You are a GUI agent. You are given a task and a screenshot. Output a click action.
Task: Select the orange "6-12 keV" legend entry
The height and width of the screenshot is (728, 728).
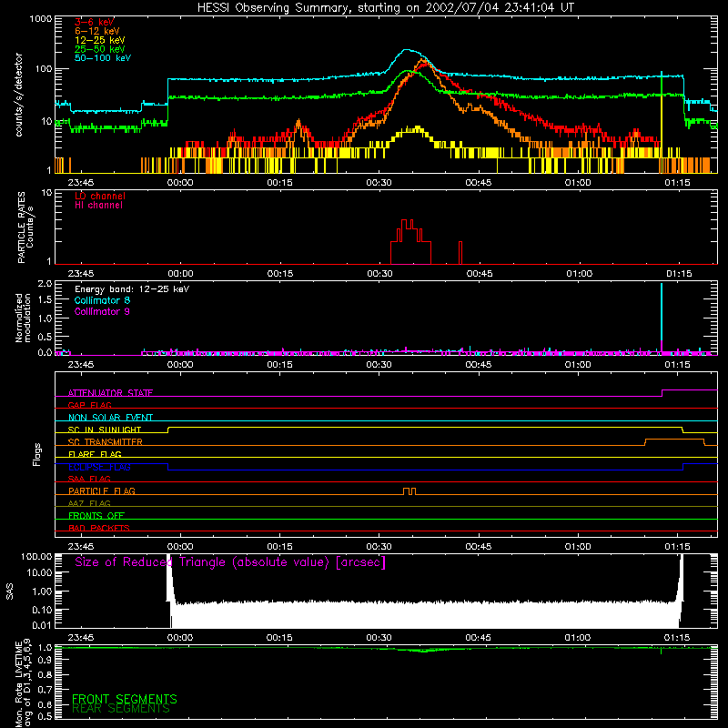97,31
